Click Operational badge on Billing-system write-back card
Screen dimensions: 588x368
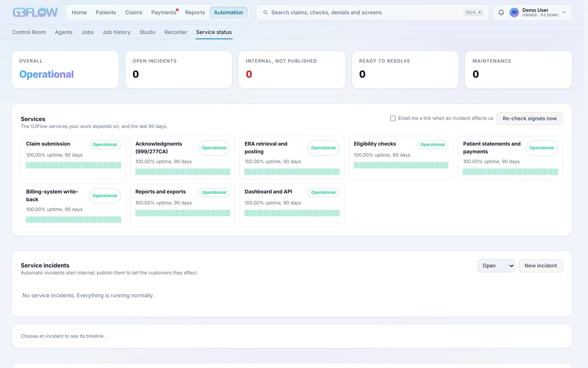pos(105,196)
